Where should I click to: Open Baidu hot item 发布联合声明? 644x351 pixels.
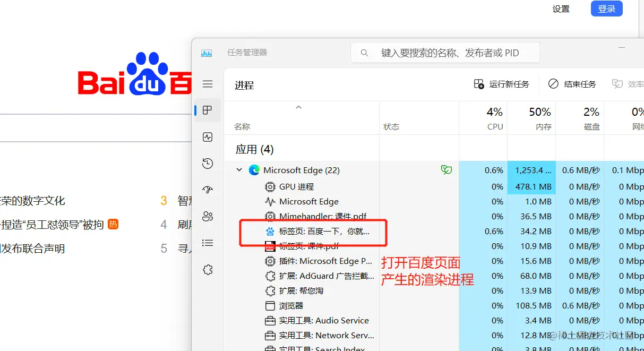click(32, 249)
